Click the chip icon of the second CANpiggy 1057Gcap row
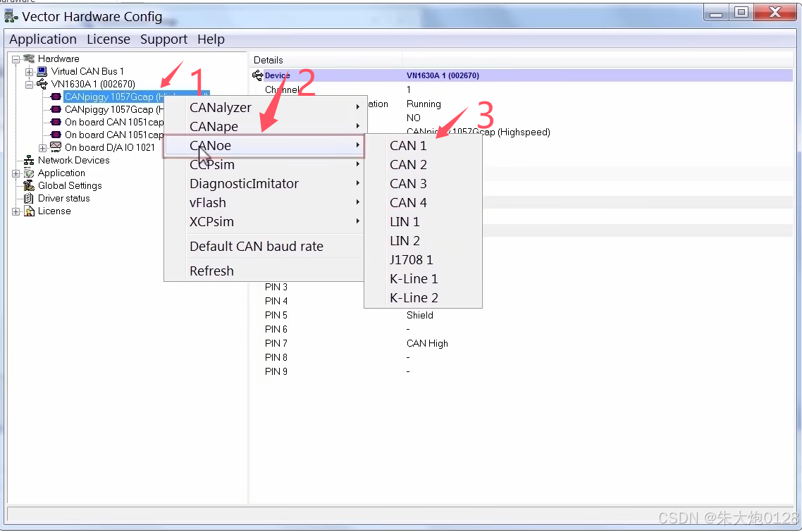 (x=56, y=109)
